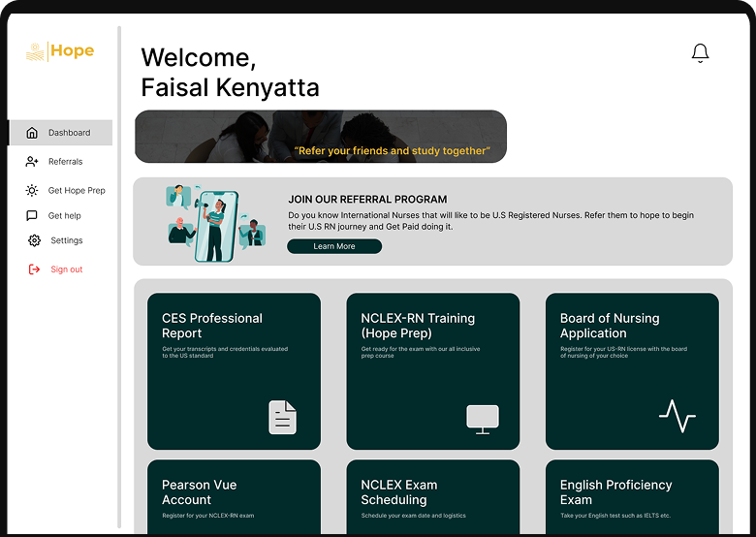The width and height of the screenshot is (756, 537).
Task: Sign out using the sidebar link
Action: coord(67,269)
